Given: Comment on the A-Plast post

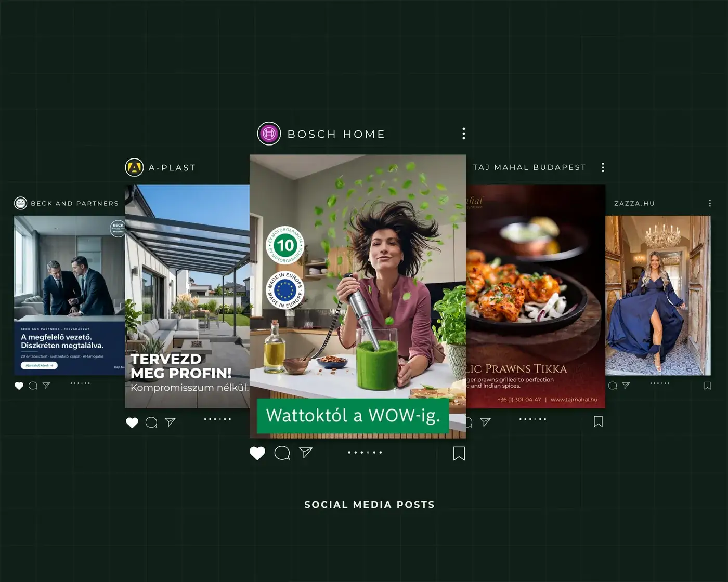Looking at the screenshot, I should [x=151, y=422].
